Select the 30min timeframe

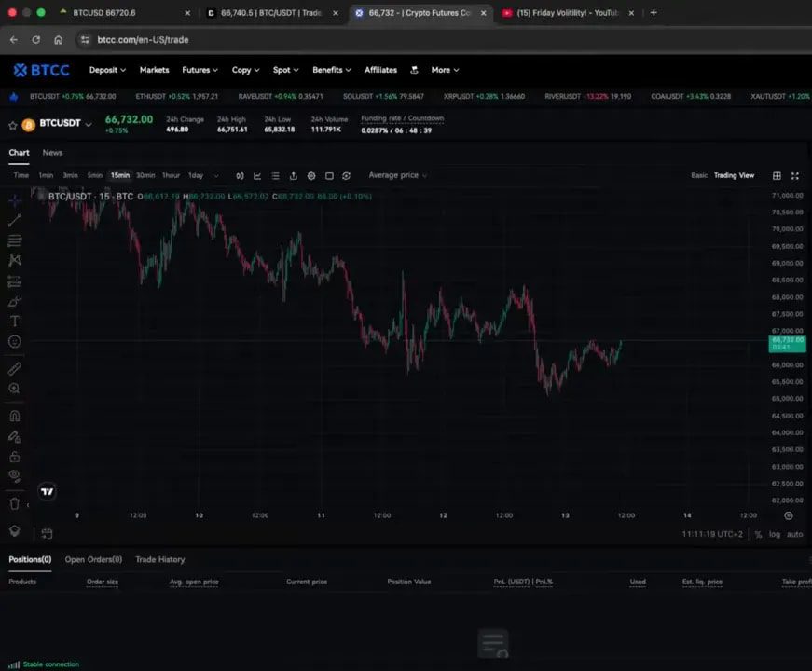[145, 175]
